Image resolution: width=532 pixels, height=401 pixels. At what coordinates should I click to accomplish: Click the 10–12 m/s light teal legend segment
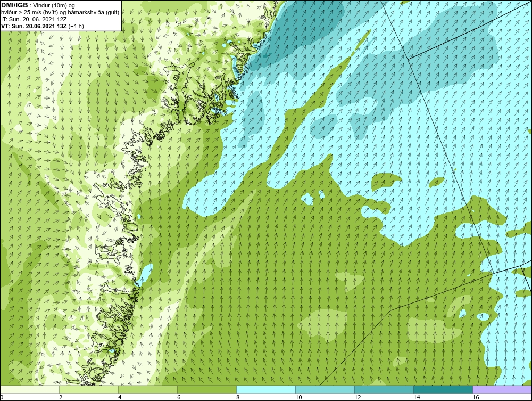[325, 389]
